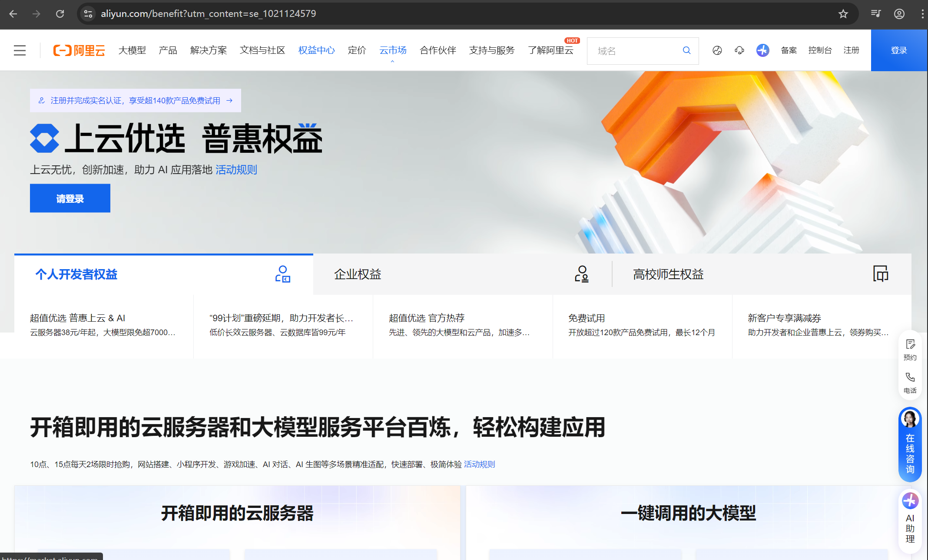Reload the page with the refresh icon

tap(60, 14)
